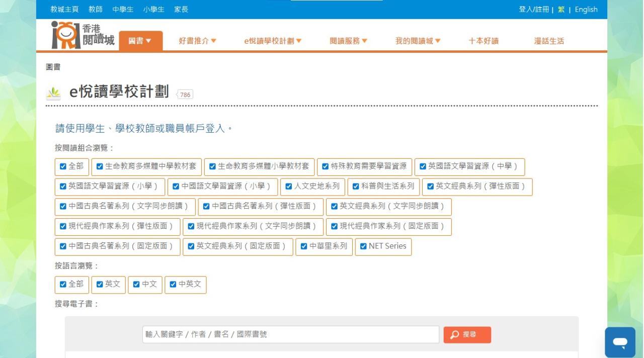
Task: Uncheck the 全部 reading collection checkbox
Action: coord(63,166)
